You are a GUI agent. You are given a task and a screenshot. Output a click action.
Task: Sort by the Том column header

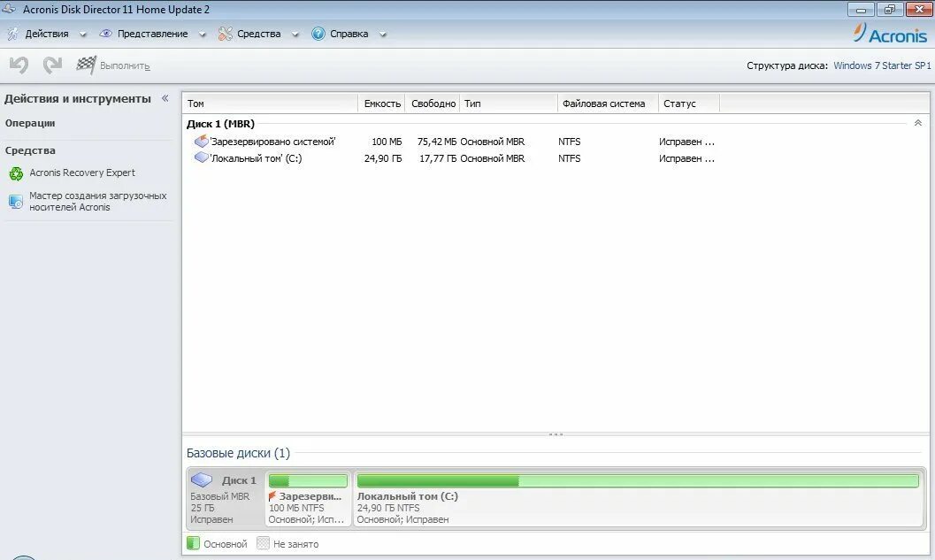coord(270,104)
